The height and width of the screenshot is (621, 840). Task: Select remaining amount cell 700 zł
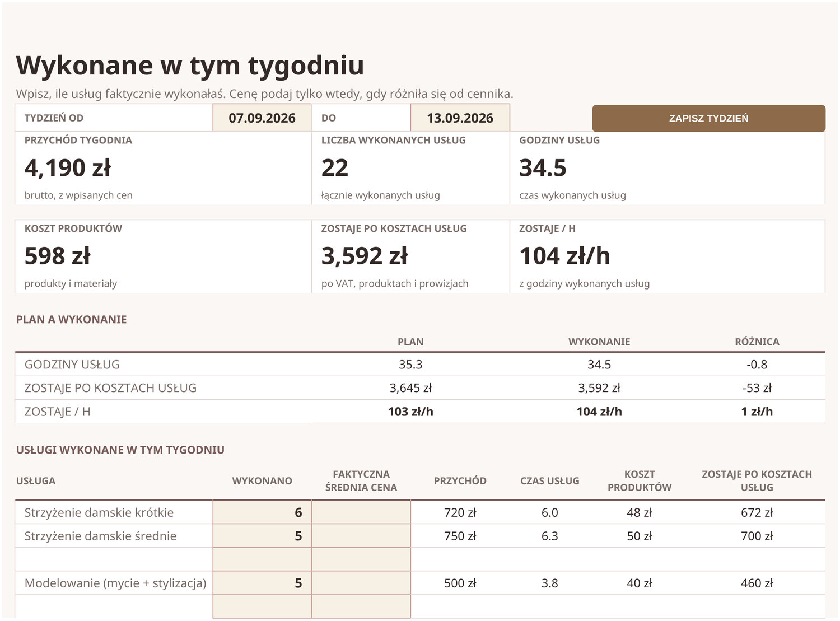[757, 536]
